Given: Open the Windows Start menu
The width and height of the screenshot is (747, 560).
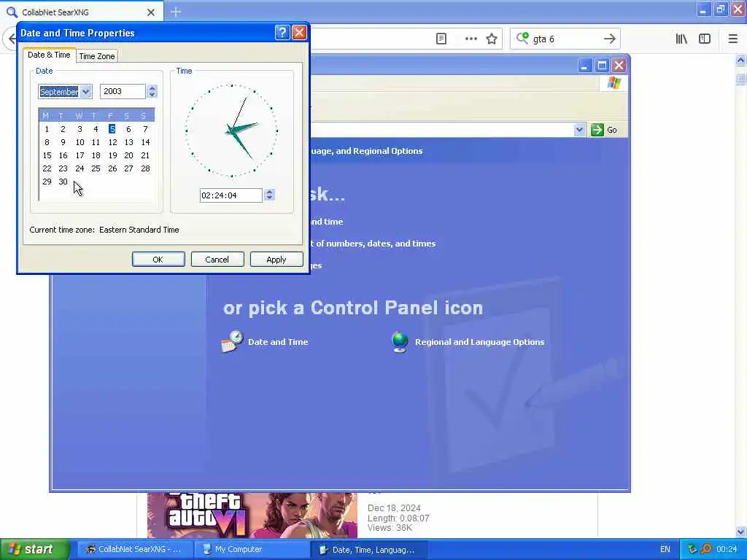Looking at the screenshot, I should point(35,549).
